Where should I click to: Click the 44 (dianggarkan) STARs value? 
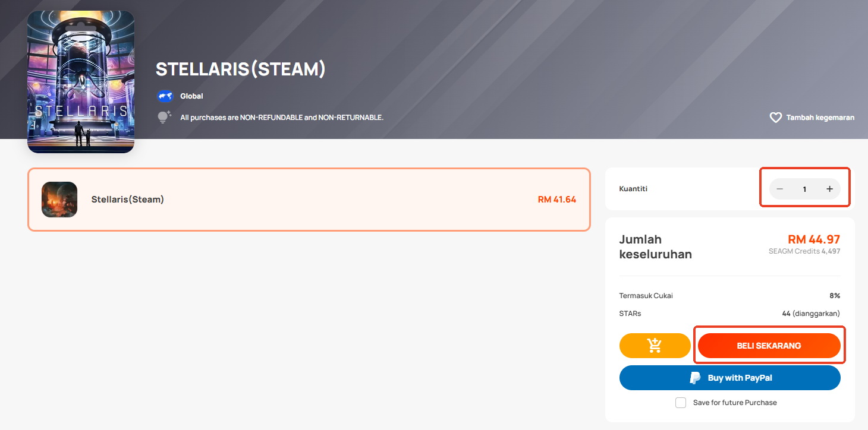coord(811,314)
